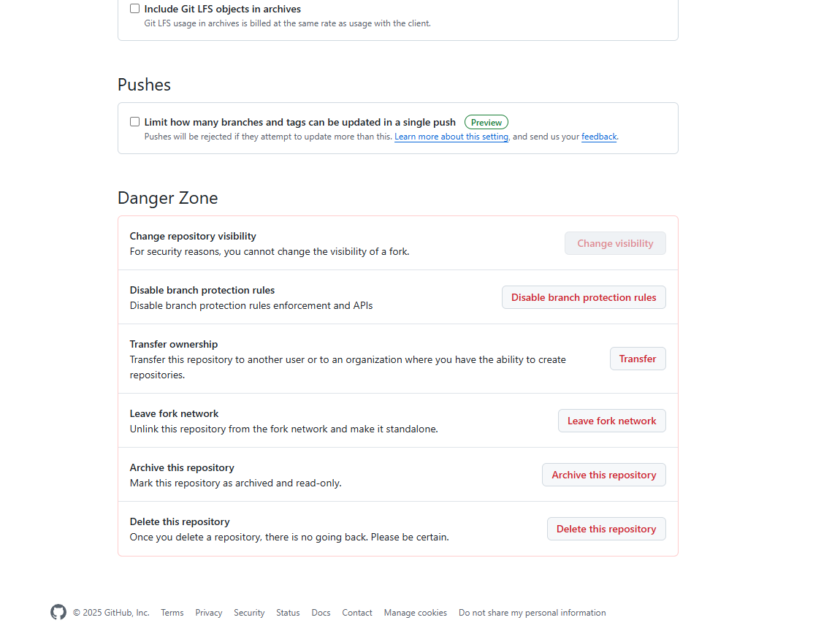Enable Include Git LFS objects in archives
The height and width of the screenshot is (631, 840).
coord(134,9)
